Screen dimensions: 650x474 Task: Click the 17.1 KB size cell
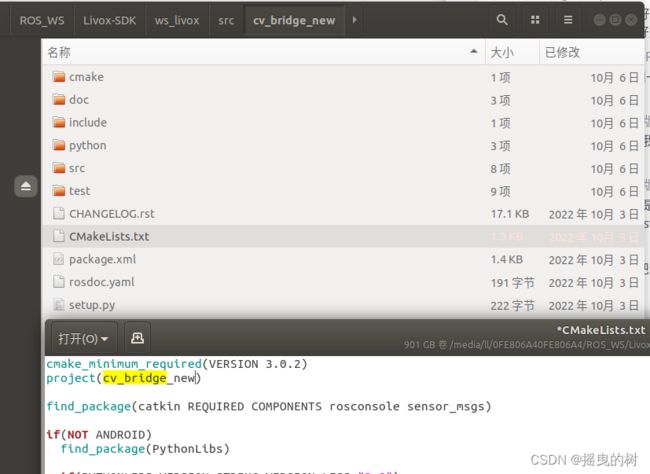pyautogui.click(x=510, y=214)
